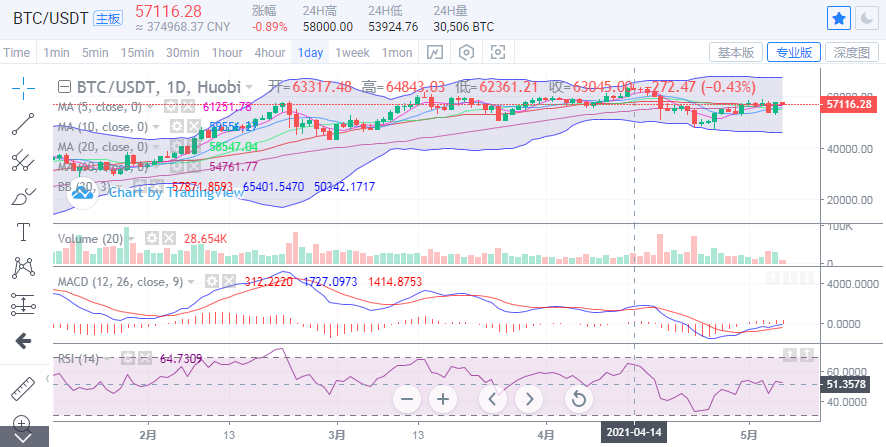Open the MACD indicator dropdown arrow

[x=190, y=282]
